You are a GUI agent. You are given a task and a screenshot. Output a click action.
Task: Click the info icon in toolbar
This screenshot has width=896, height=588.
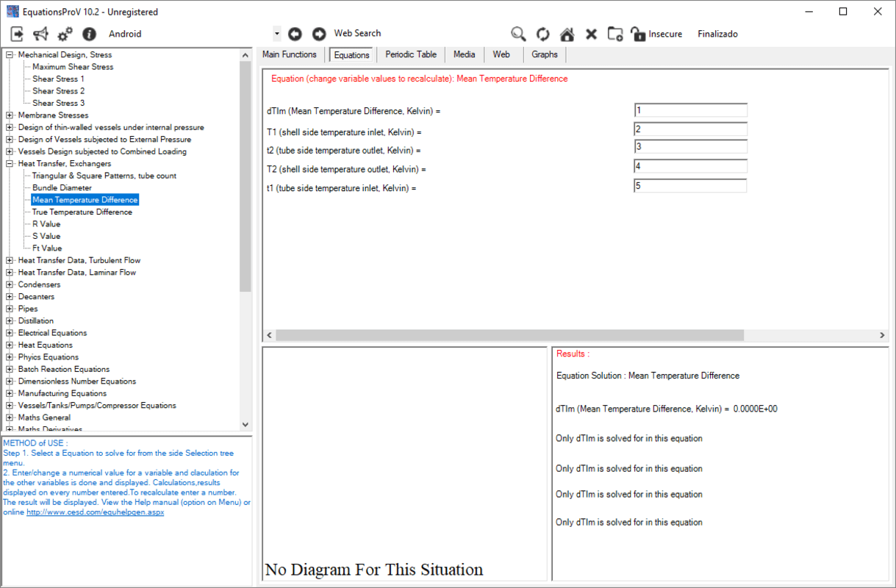coord(89,34)
